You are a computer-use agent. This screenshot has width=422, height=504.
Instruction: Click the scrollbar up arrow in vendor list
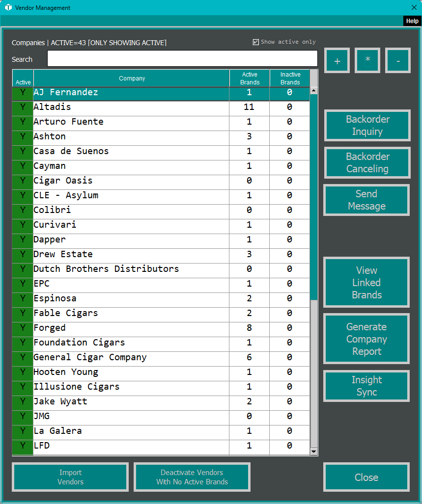(314, 91)
